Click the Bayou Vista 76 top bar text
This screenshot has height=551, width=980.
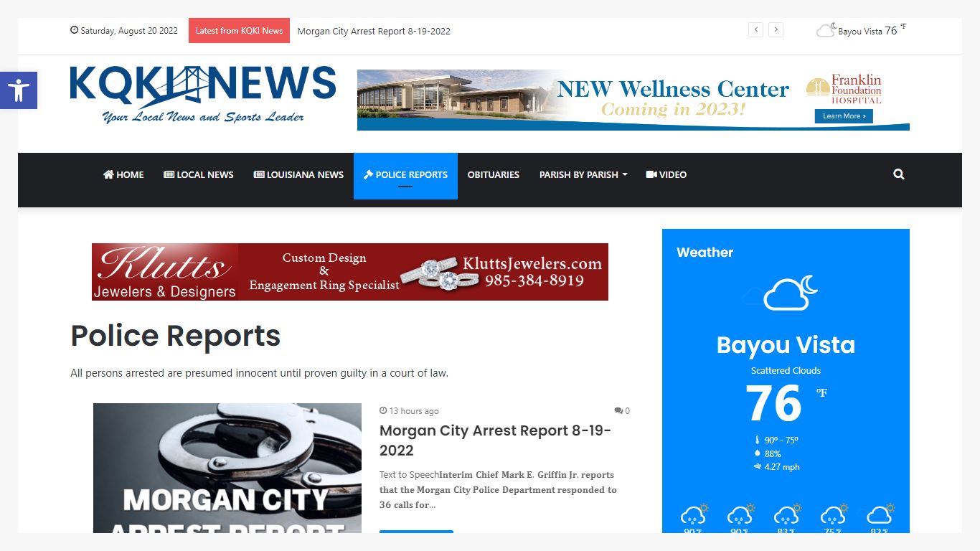tap(867, 31)
